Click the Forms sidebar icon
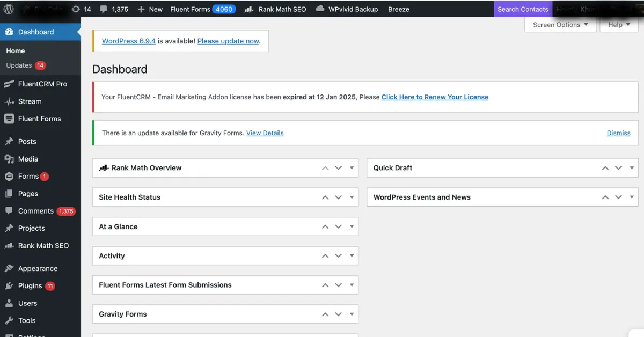This screenshot has width=644, height=337. [x=9, y=176]
